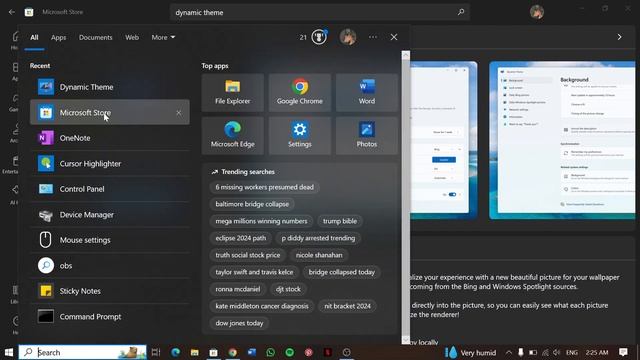The height and width of the screenshot is (360, 640).
Task: Select 'bridge collapsed today' trending search
Action: click(342, 272)
